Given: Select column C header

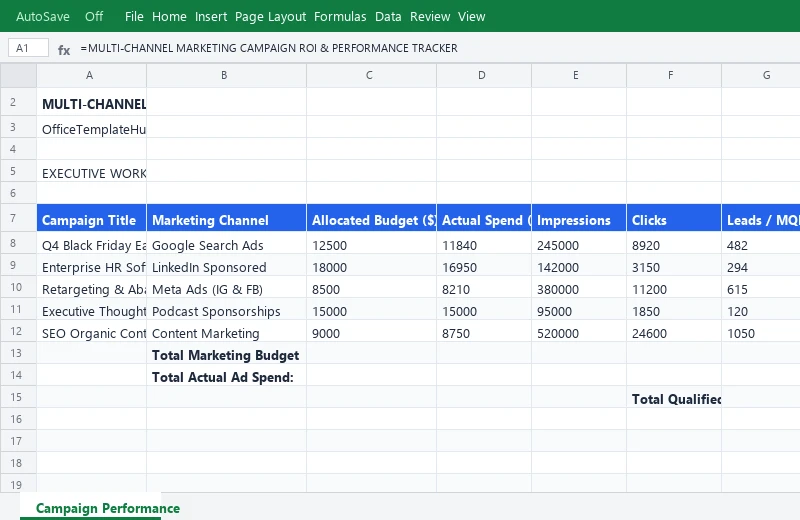Looking at the screenshot, I should 371,76.
